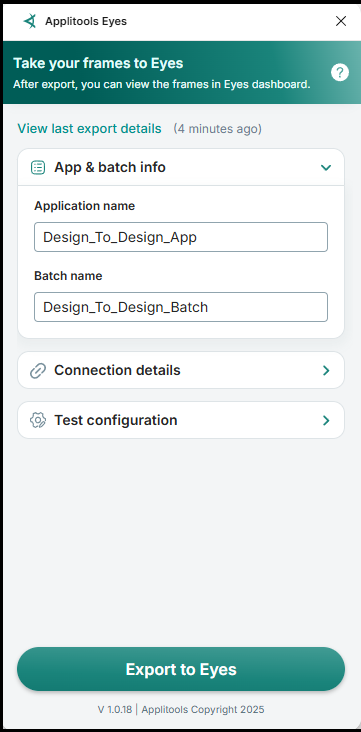Click the Application name label
Image resolution: width=361 pixels, height=732 pixels.
point(85,206)
